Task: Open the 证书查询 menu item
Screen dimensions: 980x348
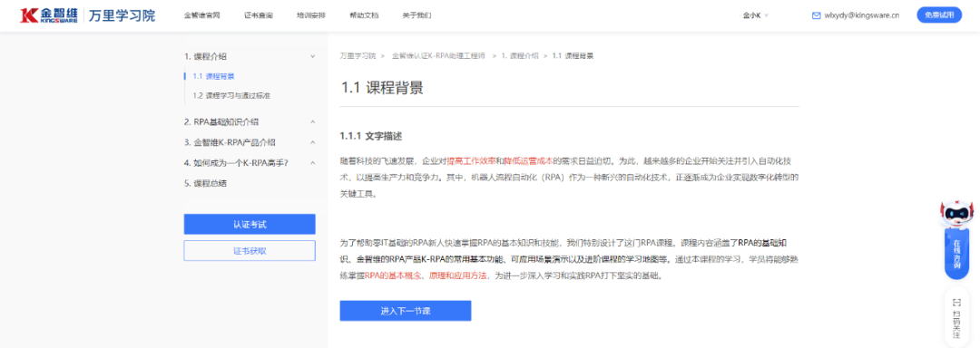Action: [258, 15]
